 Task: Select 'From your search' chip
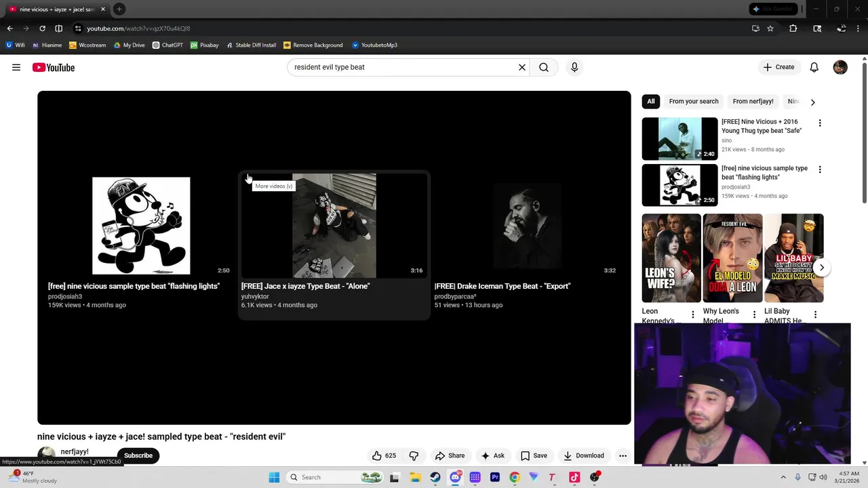(x=694, y=102)
